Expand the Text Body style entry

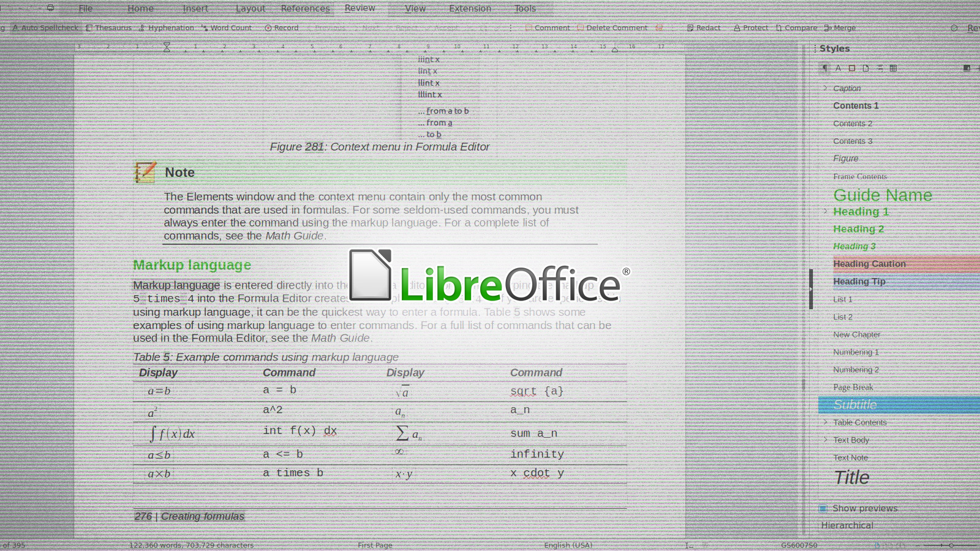coord(825,440)
